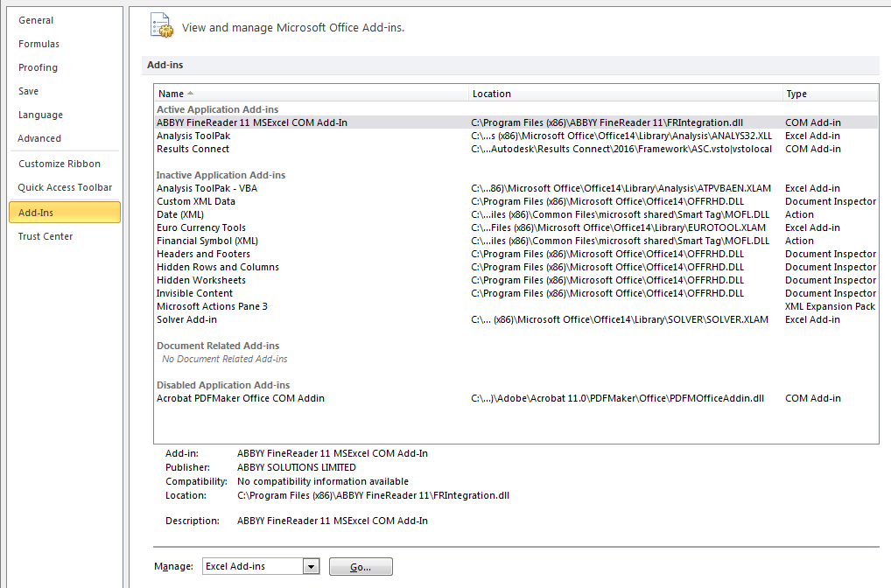
Task: Select the Euro Currency Tools row
Action: (516, 227)
